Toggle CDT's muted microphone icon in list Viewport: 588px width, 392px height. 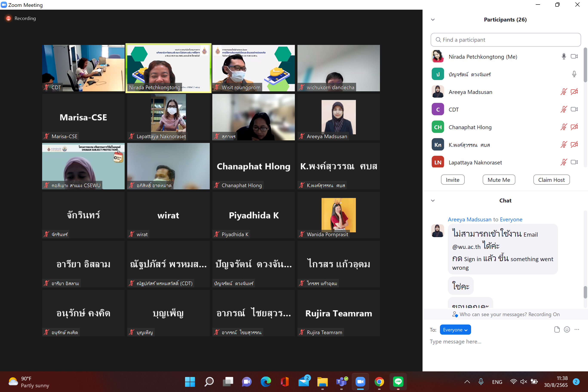[563, 109]
